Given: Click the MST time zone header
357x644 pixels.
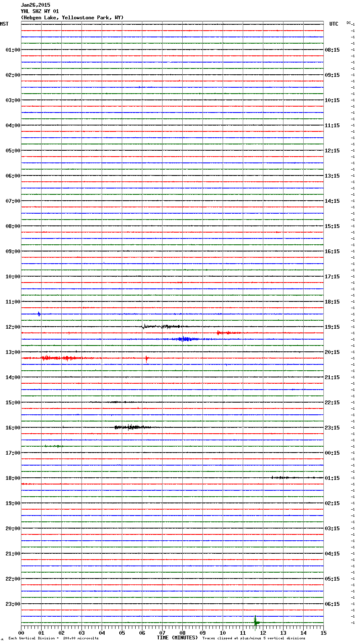Looking at the screenshot, I should coord(4,24).
